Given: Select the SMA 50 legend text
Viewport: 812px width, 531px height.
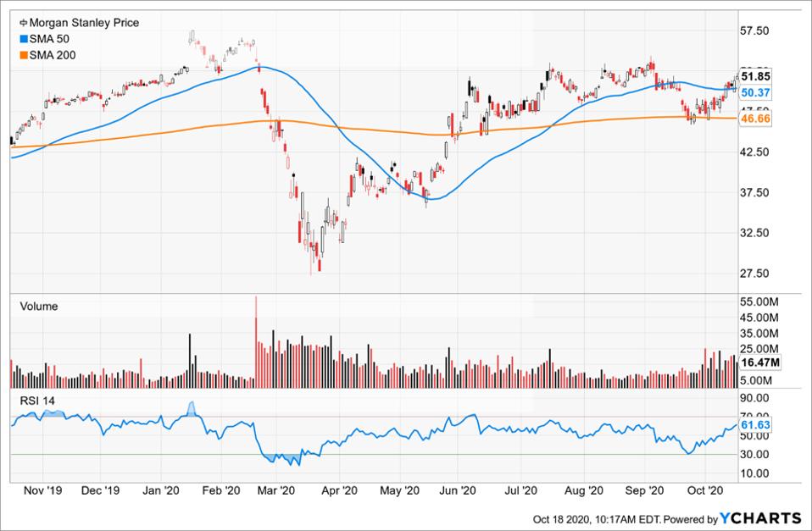Looking at the screenshot, I should tap(48, 39).
